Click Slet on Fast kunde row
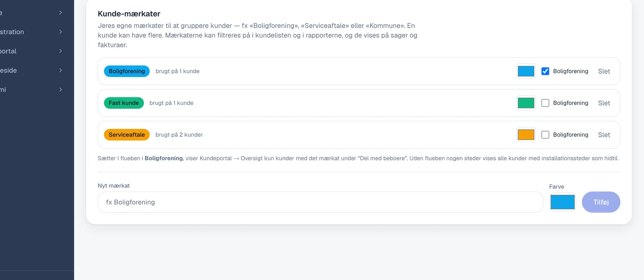This screenshot has width=644, height=280. click(604, 103)
